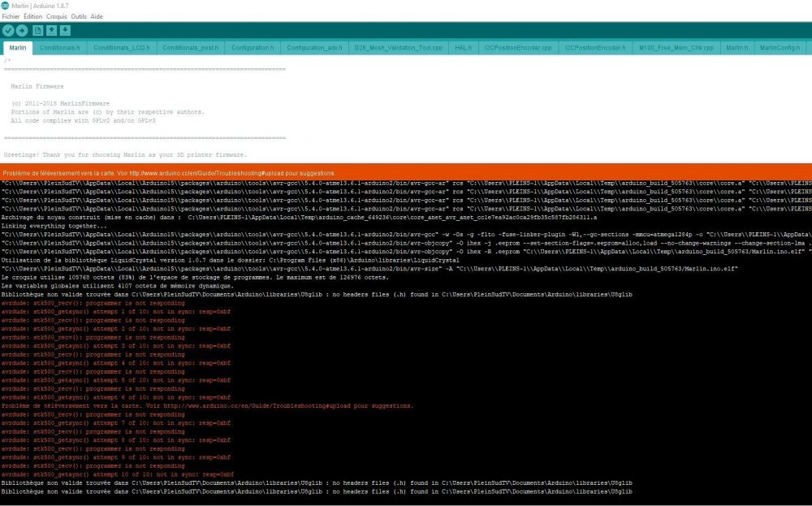Click the "Marlin Firmware" comment line in editor
This screenshot has height=506, width=812.
coord(37,86)
